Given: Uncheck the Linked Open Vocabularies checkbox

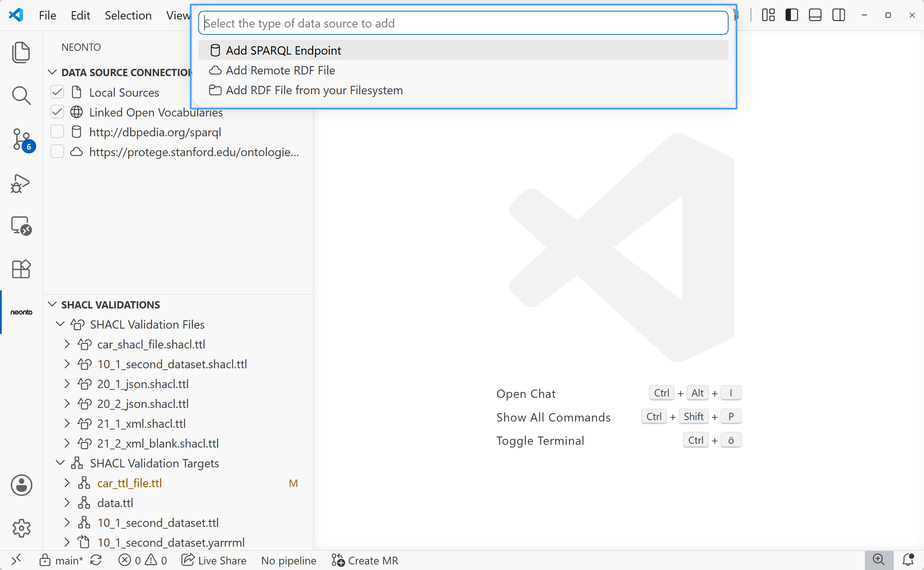Looking at the screenshot, I should tap(57, 112).
